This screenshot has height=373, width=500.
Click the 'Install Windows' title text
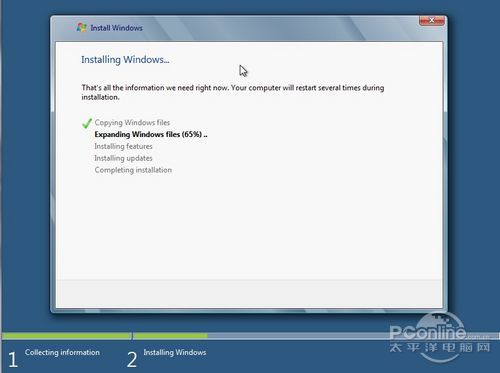pos(117,28)
